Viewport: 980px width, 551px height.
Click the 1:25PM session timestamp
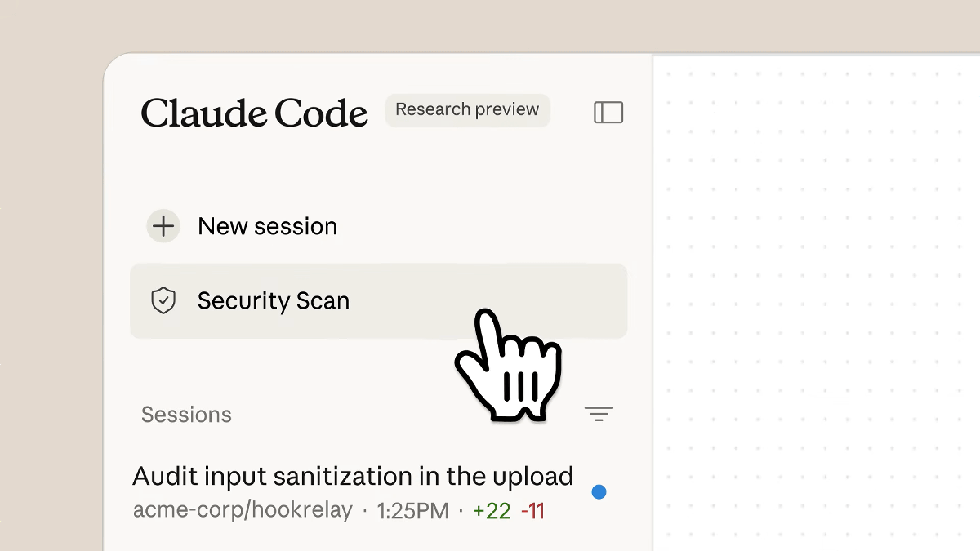coord(412,511)
